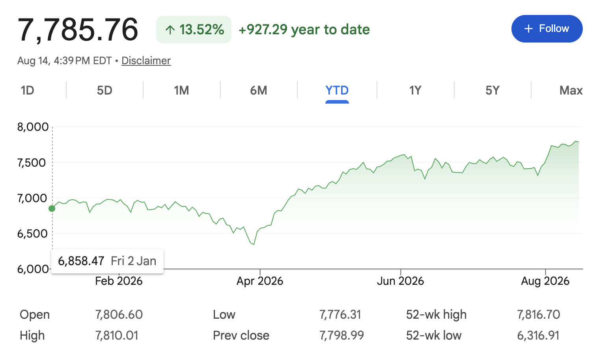Viewport: 597px width, 364px height.
Task: View the 1Y chart range
Action: click(x=415, y=91)
